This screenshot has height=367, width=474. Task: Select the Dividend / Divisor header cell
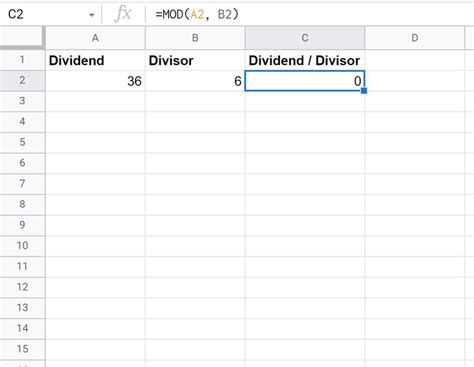click(x=305, y=60)
